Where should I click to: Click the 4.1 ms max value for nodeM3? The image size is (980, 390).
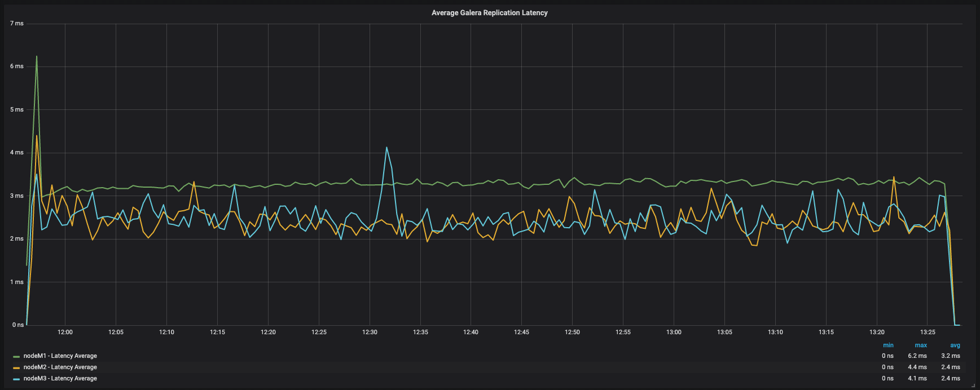(x=917, y=379)
